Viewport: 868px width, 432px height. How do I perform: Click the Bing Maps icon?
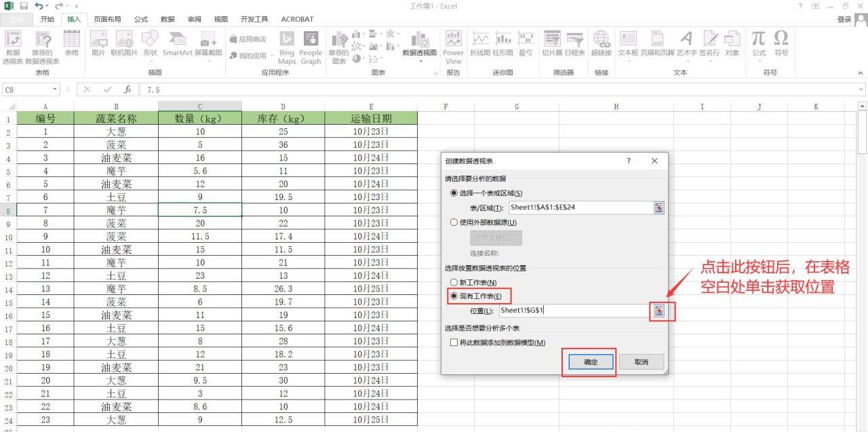[287, 47]
